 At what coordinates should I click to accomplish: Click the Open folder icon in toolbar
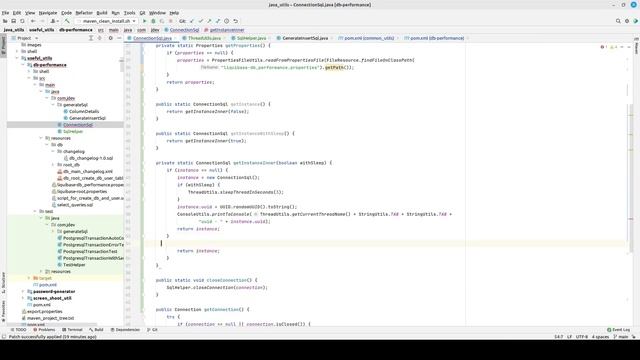[5, 21]
